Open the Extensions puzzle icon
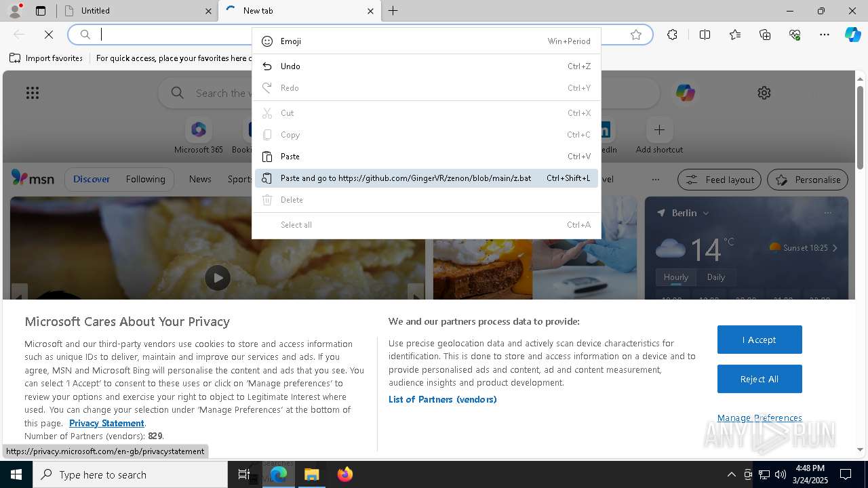Viewport: 868px width, 488px height. click(x=672, y=35)
